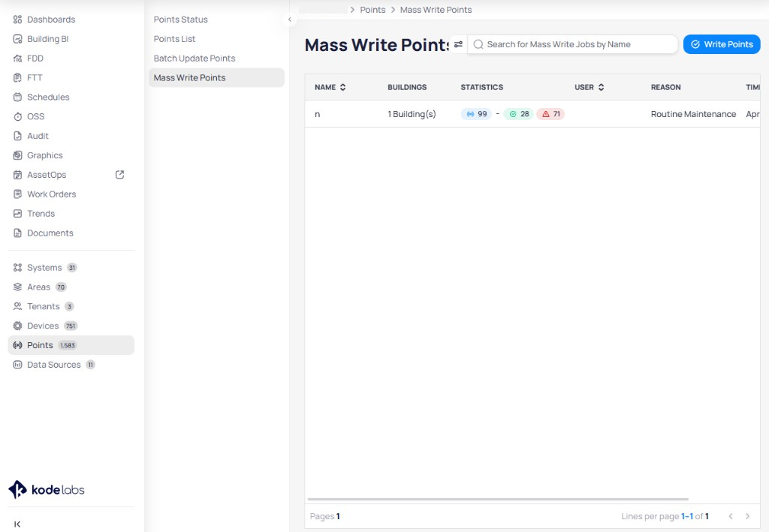Click Mass Write Points breadcrumb
The width and height of the screenshot is (769, 532).
click(x=436, y=10)
